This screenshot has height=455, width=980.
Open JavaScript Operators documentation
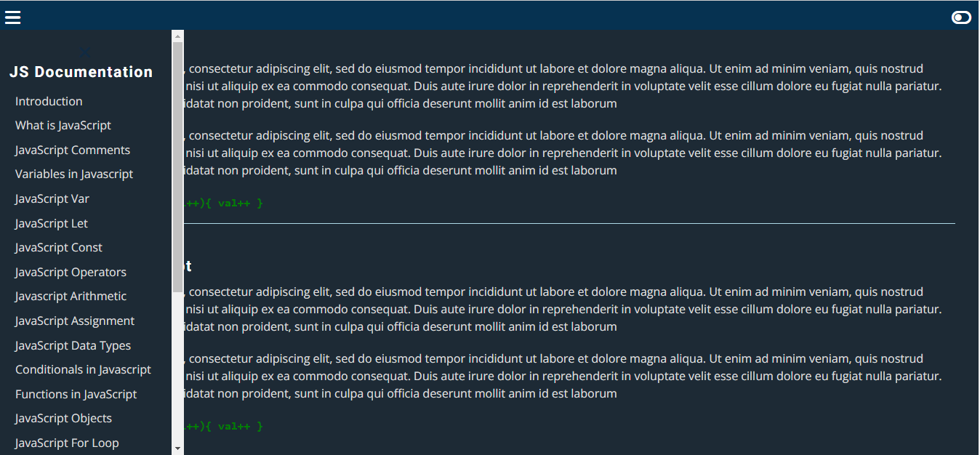coord(70,272)
